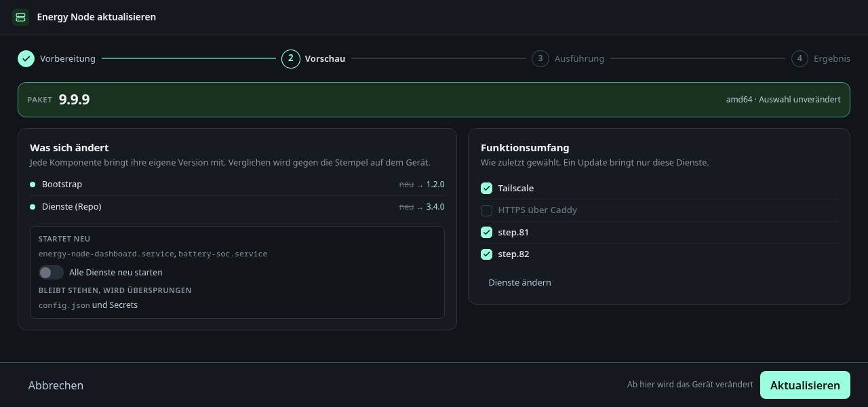This screenshot has height=407, width=868.
Task: Click the Energy Node aktualisieren title
Action: pyautogui.click(x=96, y=17)
